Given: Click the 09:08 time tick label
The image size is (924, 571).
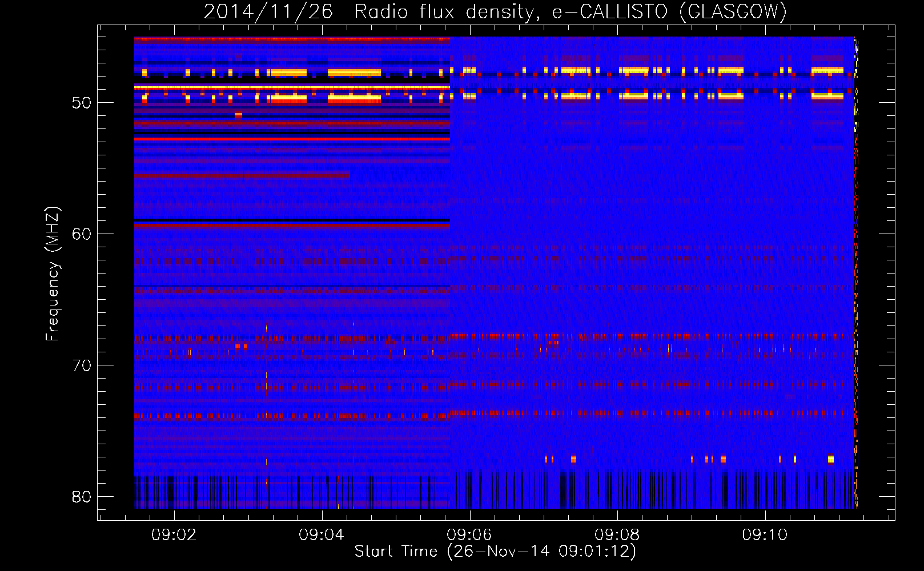Looking at the screenshot, I should pos(617,534).
